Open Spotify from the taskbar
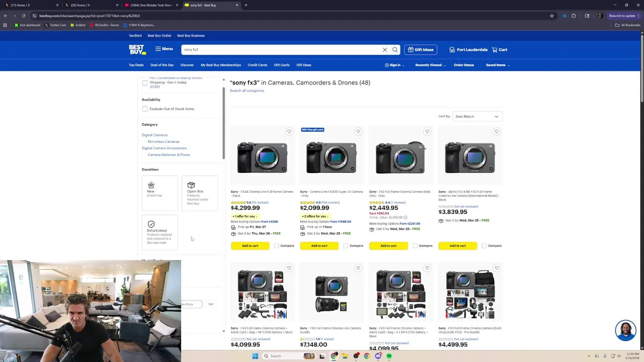644x362 pixels. coord(389,356)
